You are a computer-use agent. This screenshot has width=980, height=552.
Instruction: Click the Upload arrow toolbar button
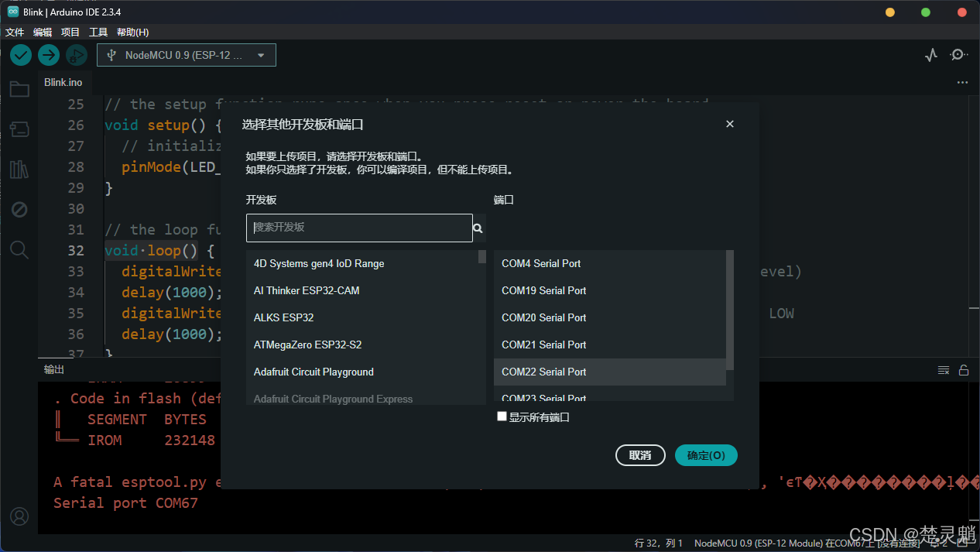49,55
